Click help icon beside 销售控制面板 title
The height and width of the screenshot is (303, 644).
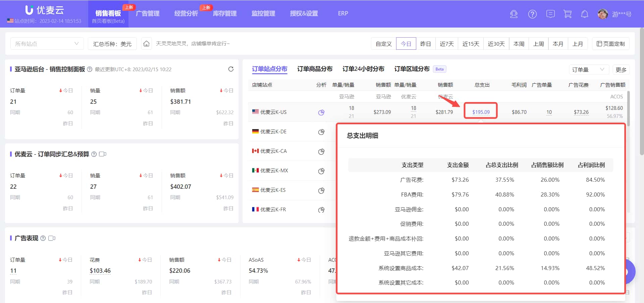tap(90, 69)
